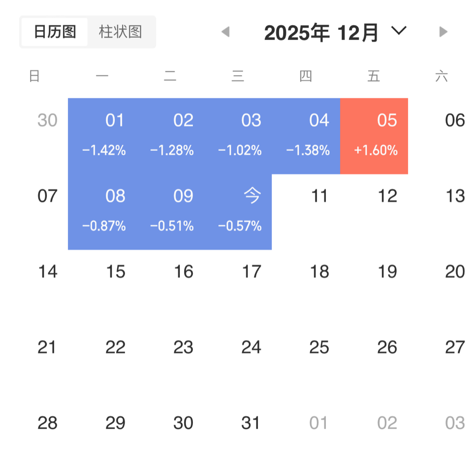Switch to 日历图 tab
This screenshot has height=460, width=476.
pyautogui.click(x=55, y=32)
